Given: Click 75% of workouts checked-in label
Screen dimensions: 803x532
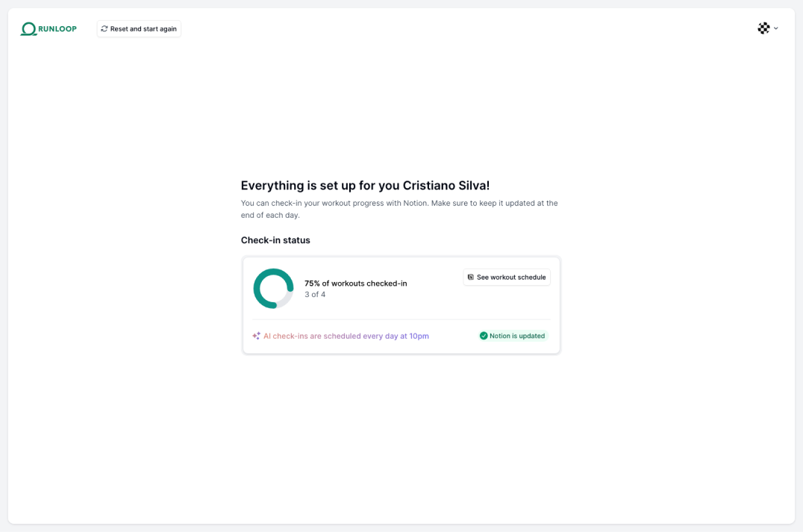Looking at the screenshot, I should pos(356,283).
